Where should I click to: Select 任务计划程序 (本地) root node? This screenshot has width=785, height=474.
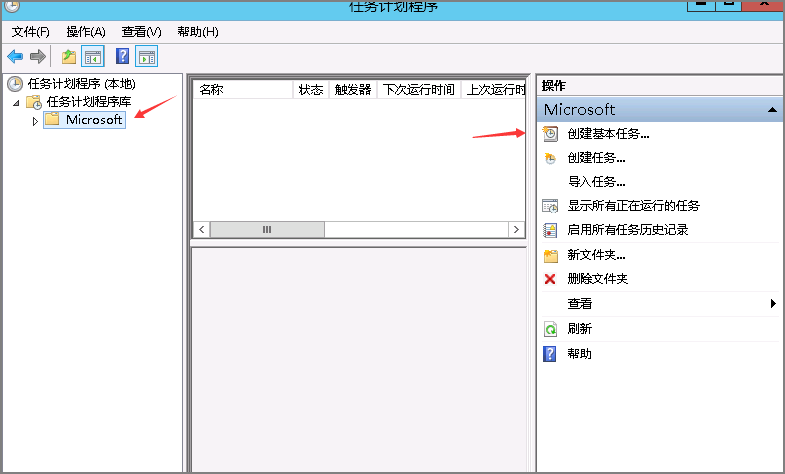pos(82,84)
